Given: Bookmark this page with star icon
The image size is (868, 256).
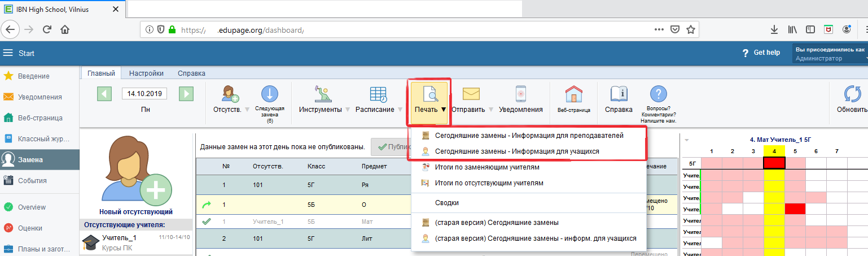Looking at the screenshot, I should [x=690, y=29].
